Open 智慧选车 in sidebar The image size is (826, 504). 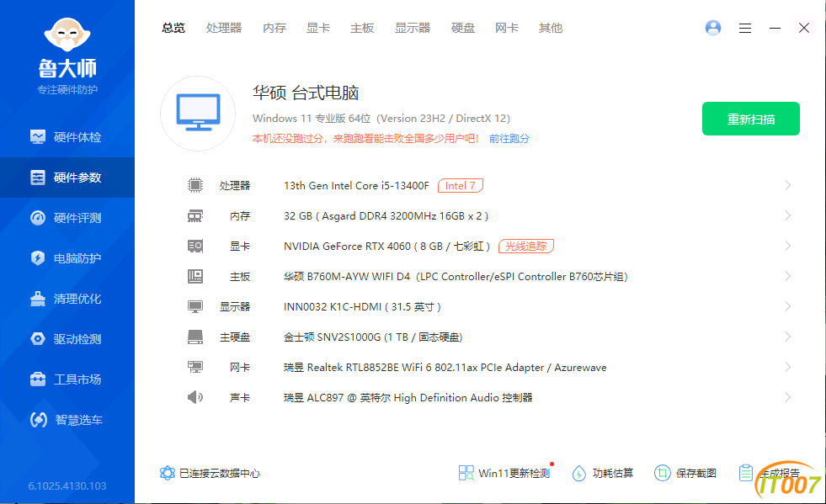[x=67, y=420]
